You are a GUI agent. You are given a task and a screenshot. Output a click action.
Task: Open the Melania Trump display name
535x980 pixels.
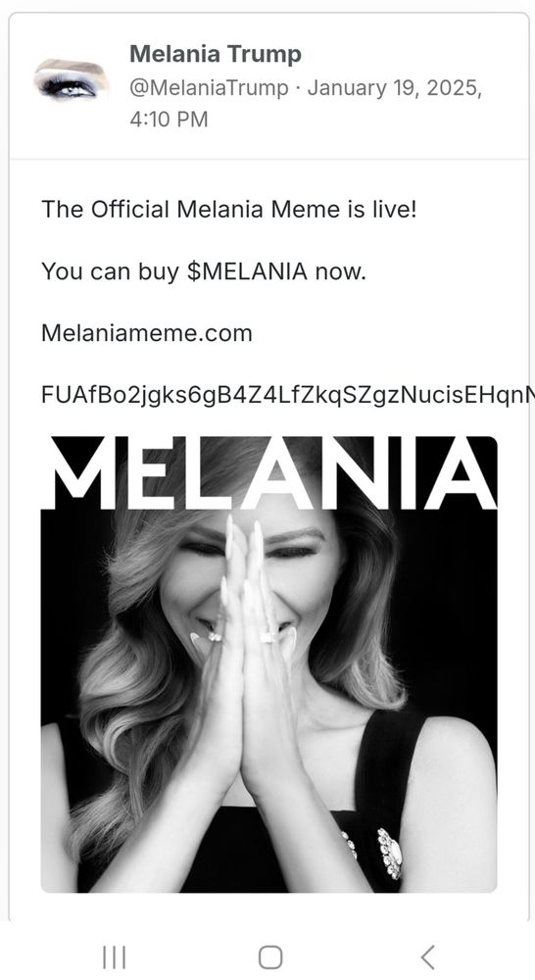(x=215, y=54)
